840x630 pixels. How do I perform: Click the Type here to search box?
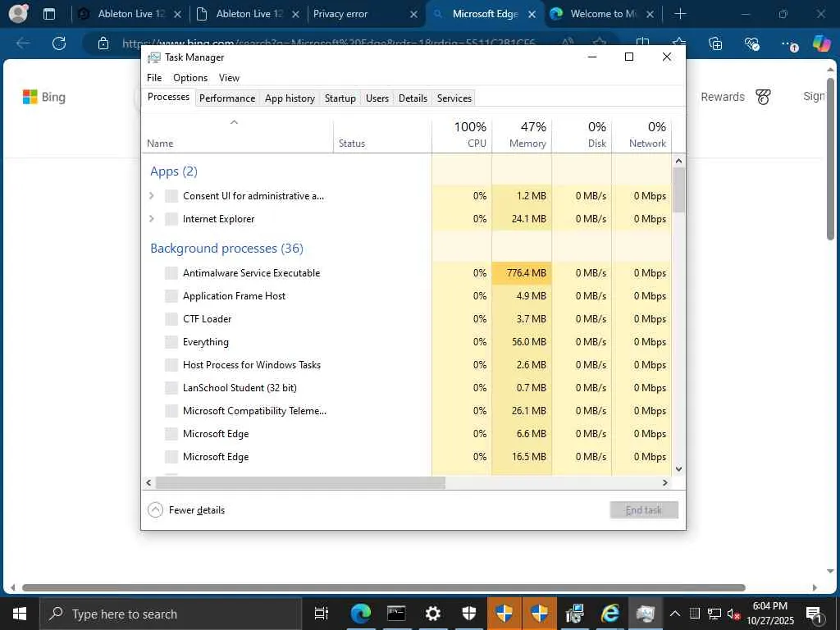(x=171, y=614)
